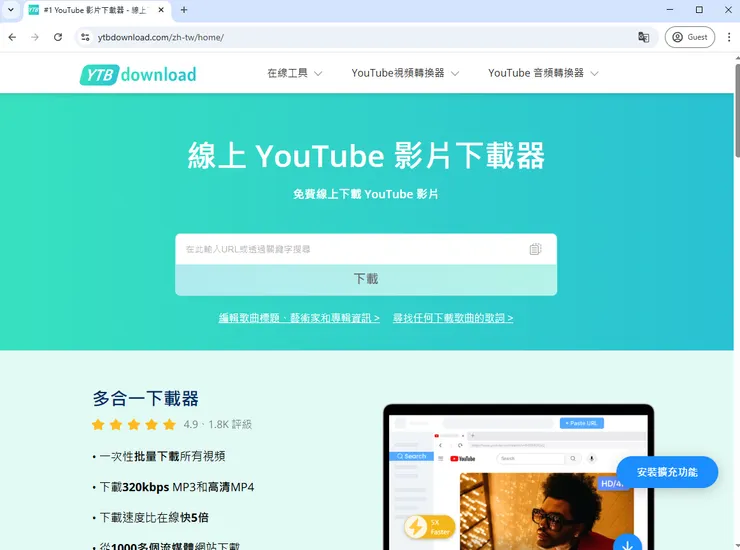Click 下載320kbps MP3和高清MP4 bullet text

point(177,487)
